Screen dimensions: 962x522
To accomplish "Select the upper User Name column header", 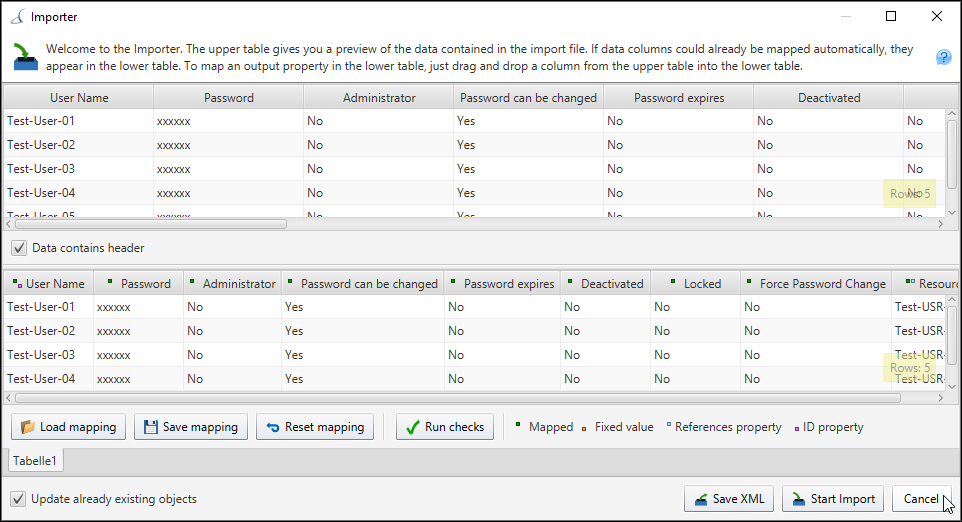I will pyautogui.click(x=79, y=98).
